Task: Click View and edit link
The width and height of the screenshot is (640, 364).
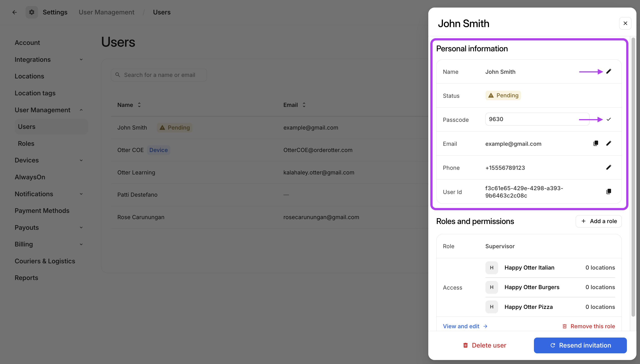Action: (465, 326)
